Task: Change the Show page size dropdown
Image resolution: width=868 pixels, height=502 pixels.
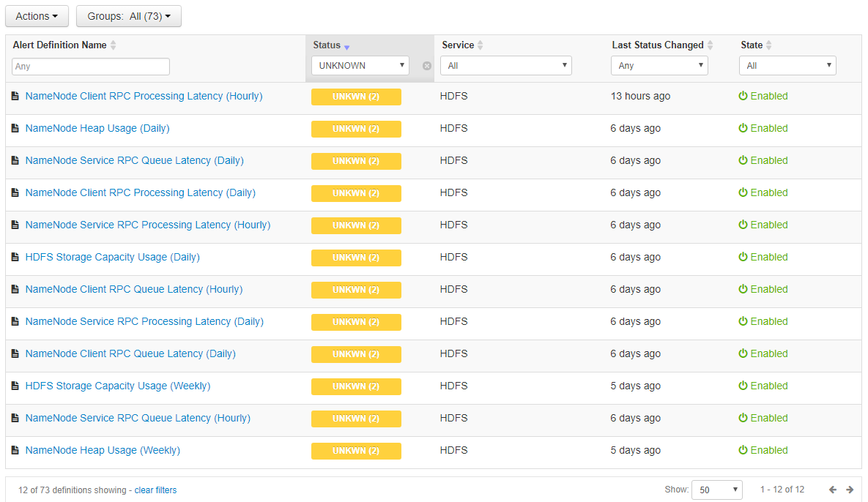Action: tap(716, 490)
